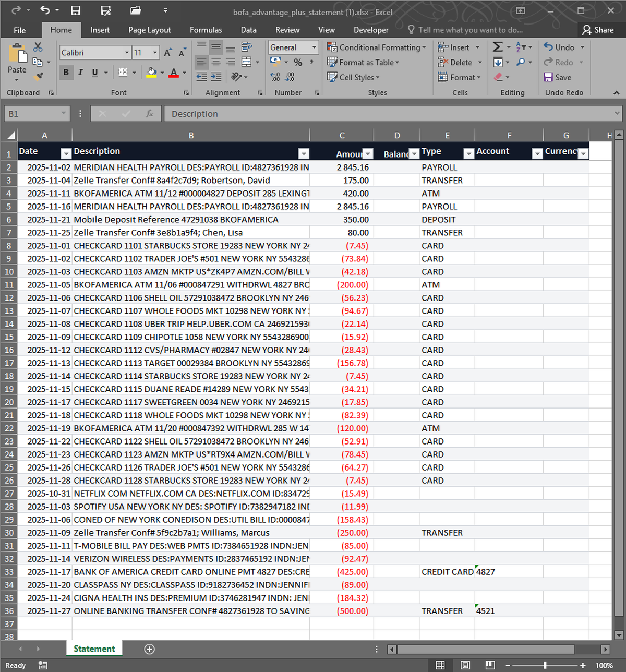This screenshot has width=626, height=672.
Task: Click the Paste clipboard icon
Action: click(x=17, y=53)
